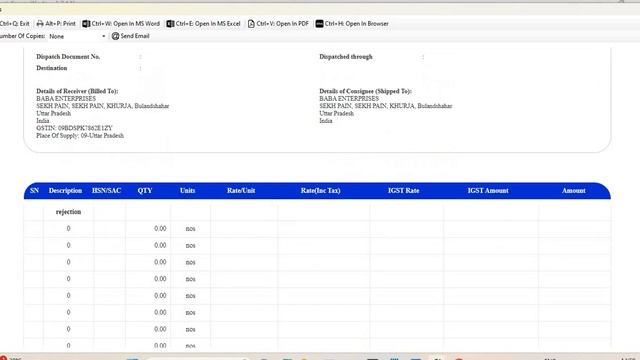Click 'Place Of Supply: 09-Uttar Pradesh' line
Viewport: 640px width, 360px height.
[x=80, y=136]
